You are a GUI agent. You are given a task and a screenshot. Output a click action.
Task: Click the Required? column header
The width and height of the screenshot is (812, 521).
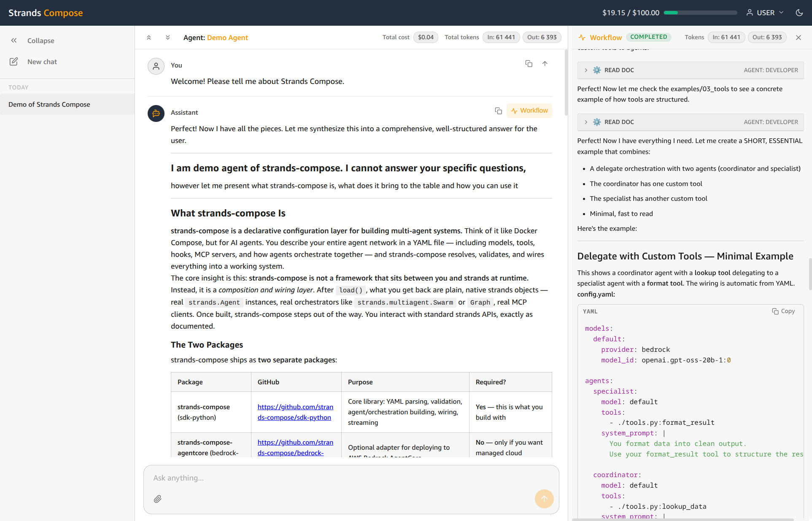(510, 382)
